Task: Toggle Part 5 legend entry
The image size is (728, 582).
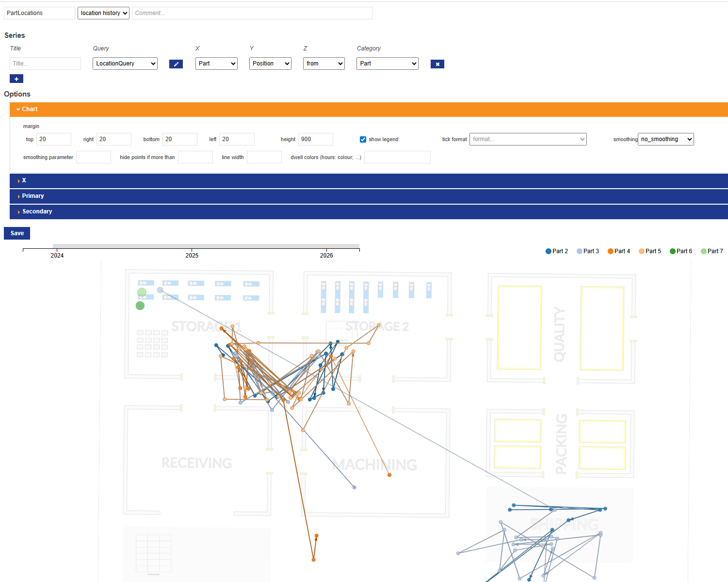Action: coord(650,251)
